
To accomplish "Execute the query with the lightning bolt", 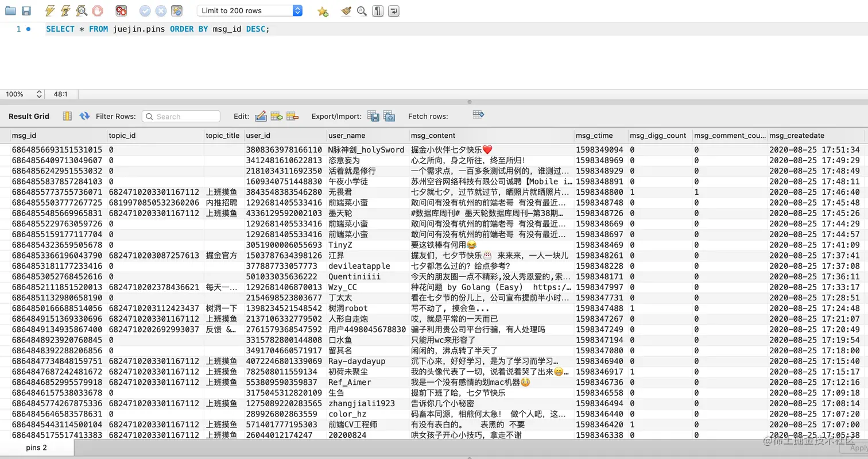I will [x=50, y=11].
